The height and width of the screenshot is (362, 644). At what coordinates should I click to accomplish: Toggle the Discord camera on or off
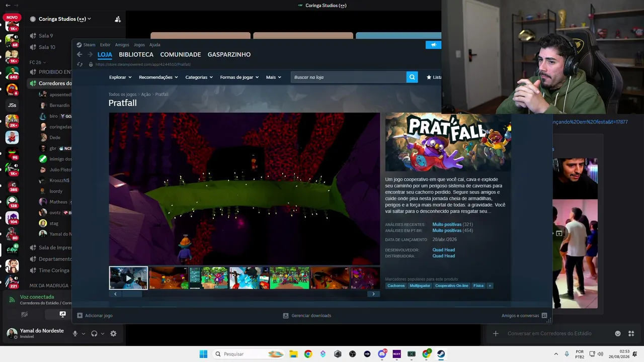tap(24, 314)
